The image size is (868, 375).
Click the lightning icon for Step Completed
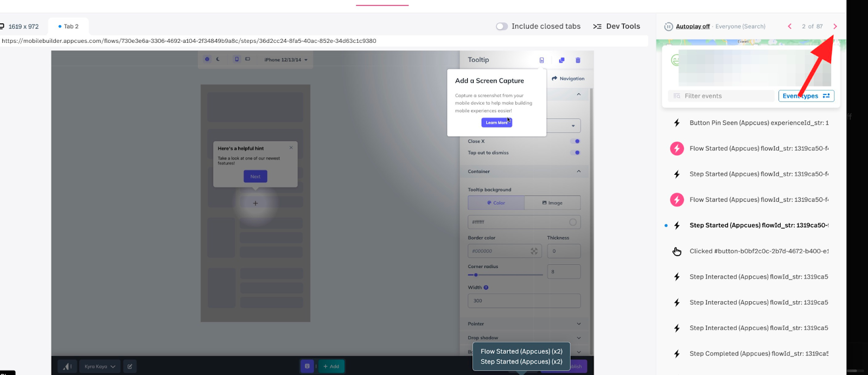coord(676,354)
